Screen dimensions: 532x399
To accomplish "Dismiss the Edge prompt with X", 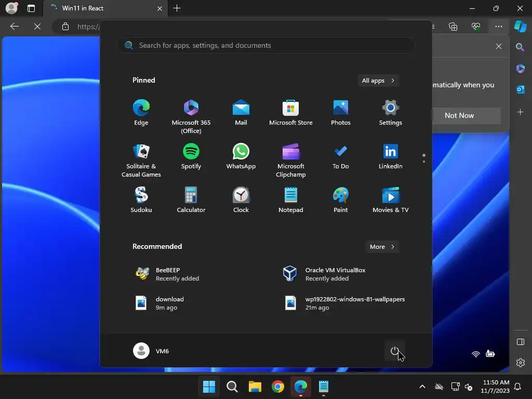I will [x=499, y=46].
